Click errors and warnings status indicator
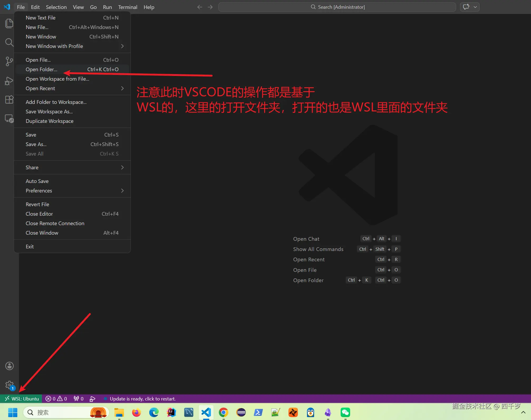531x420 pixels. [x=56, y=399]
